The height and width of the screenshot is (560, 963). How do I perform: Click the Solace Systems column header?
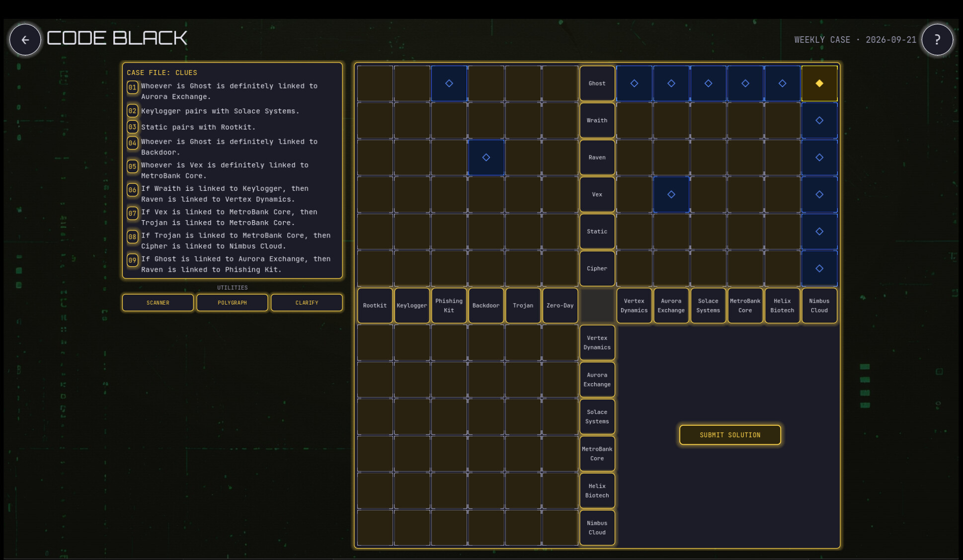click(708, 306)
